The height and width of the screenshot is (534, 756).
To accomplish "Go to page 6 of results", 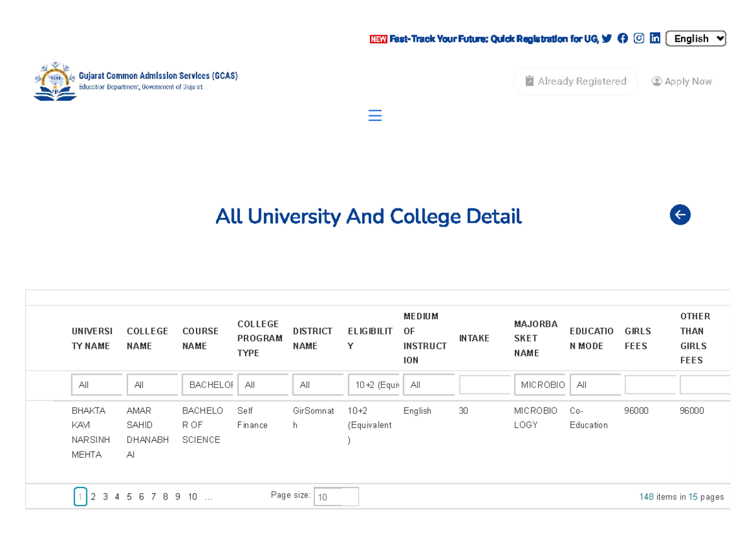I will click(142, 497).
